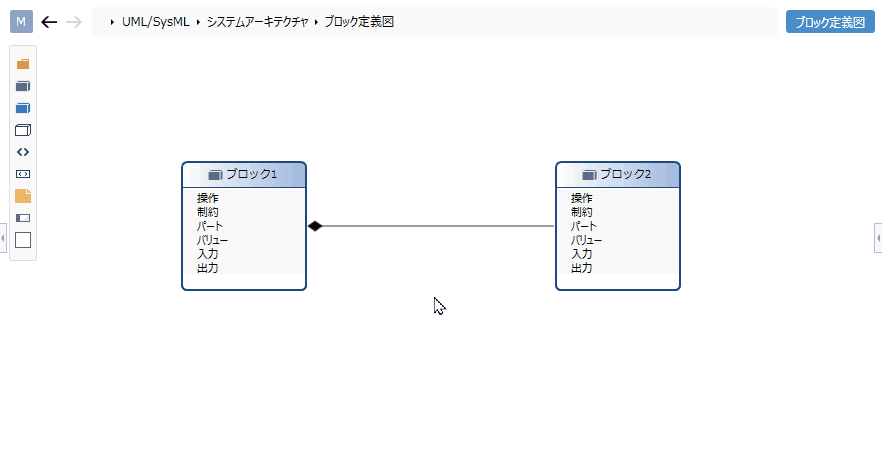
Task: Open UML/SysML breadcrumb
Action: (x=156, y=22)
